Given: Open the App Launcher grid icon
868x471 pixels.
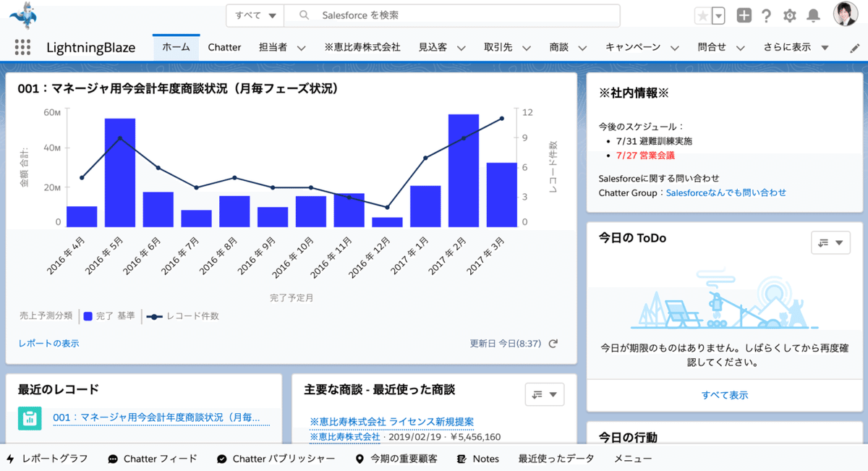Looking at the screenshot, I should (x=22, y=47).
